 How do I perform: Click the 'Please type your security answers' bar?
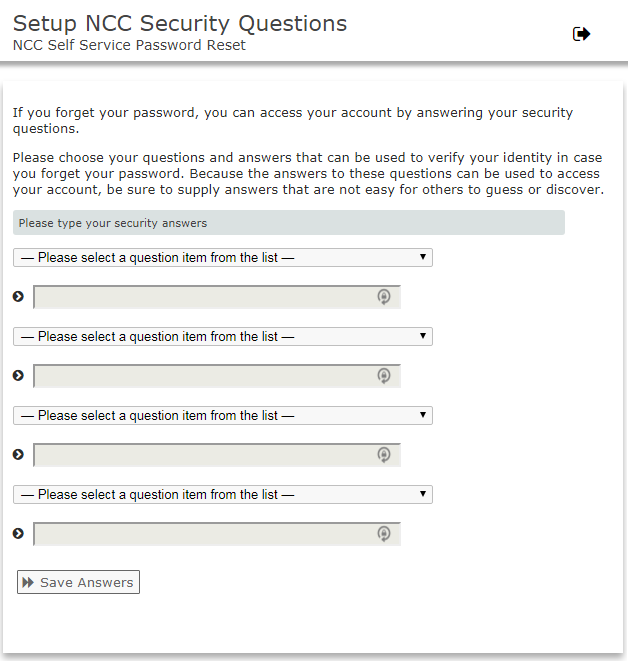point(288,223)
